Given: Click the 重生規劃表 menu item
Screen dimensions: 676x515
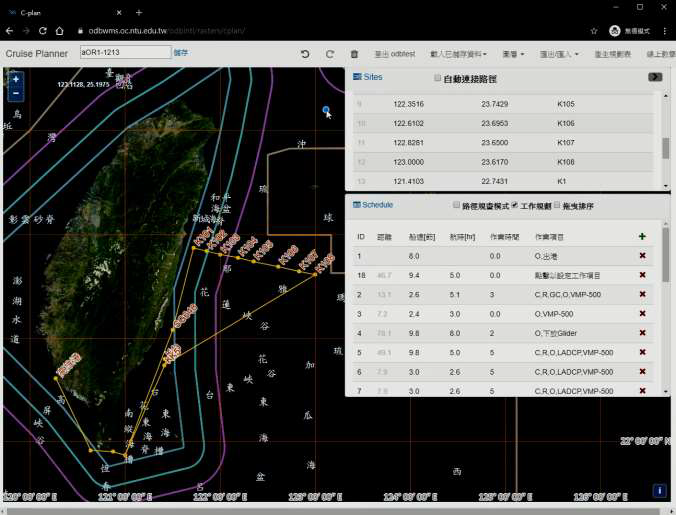Looking at the screenshot, I should [612, 54].
